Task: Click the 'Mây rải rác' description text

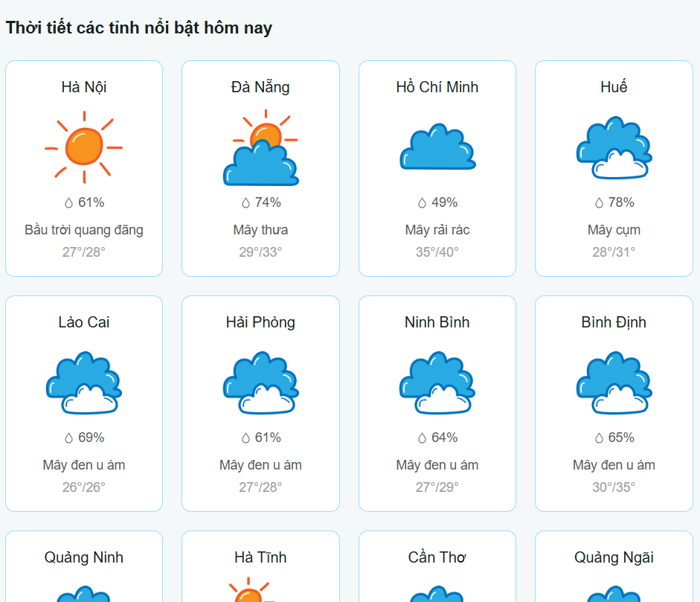Action: (x=437, y=230)
